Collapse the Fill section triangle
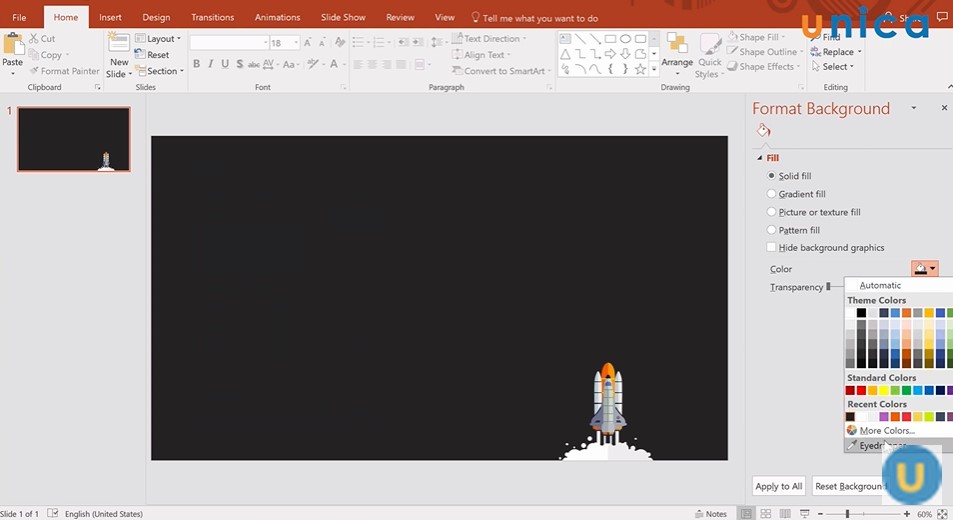The image size is (953, 520). pyautogui.click(x=759, y=158)
